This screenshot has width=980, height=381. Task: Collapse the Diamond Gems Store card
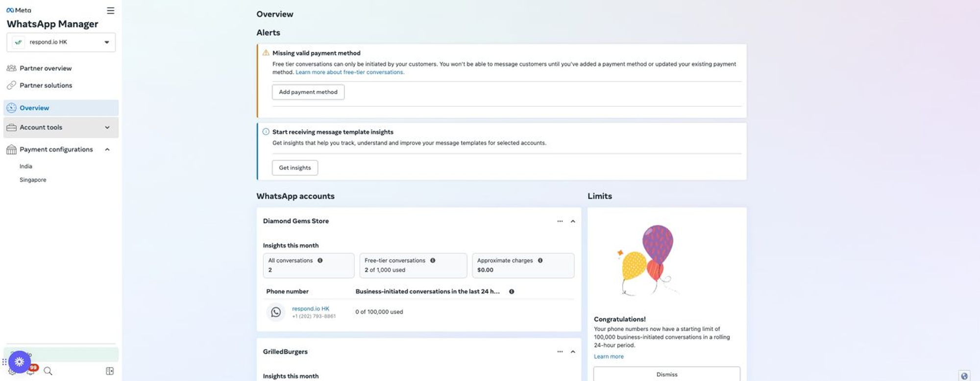coord(573,221)
